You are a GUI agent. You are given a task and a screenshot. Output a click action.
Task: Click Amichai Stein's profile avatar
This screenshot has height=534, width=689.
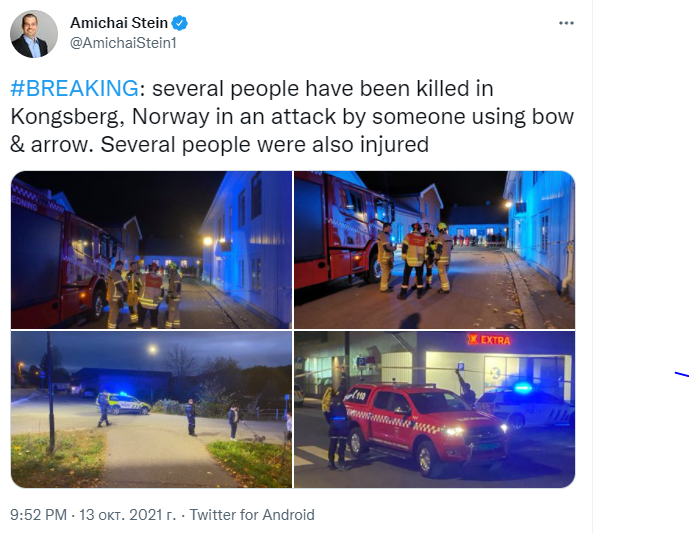[34, 34]
